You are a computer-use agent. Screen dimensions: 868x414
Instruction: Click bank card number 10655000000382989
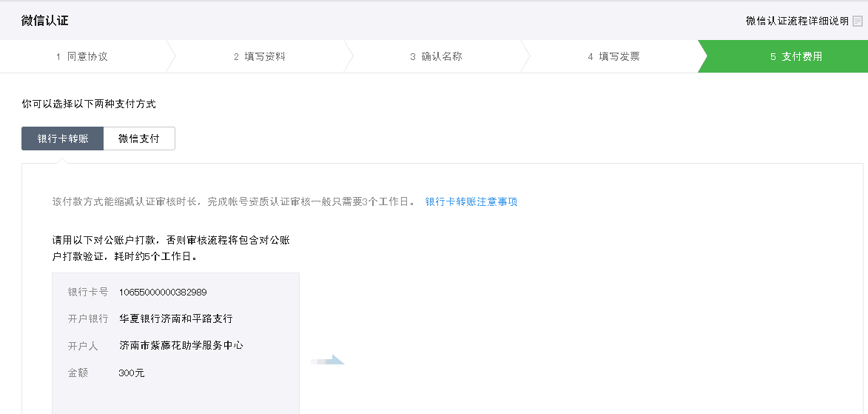pos(163,292)
